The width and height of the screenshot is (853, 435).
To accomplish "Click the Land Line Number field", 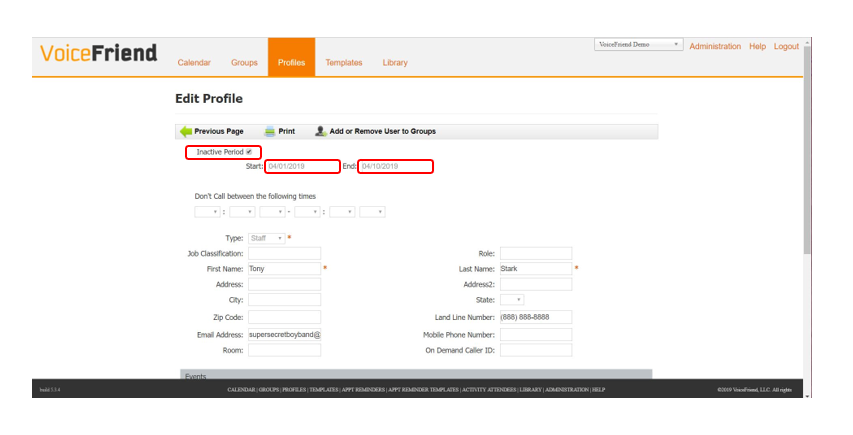I will pyautogui.click(x=536, y=317).
